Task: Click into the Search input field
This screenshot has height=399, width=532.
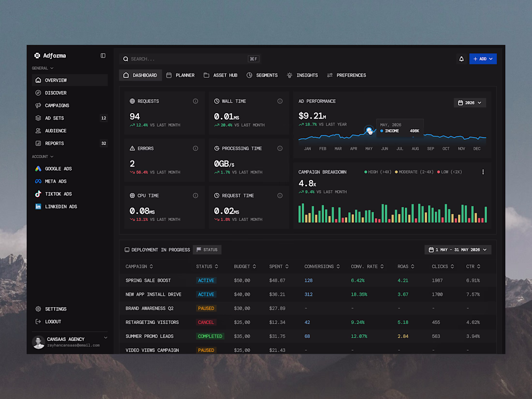Action: (x=190, y=59)
